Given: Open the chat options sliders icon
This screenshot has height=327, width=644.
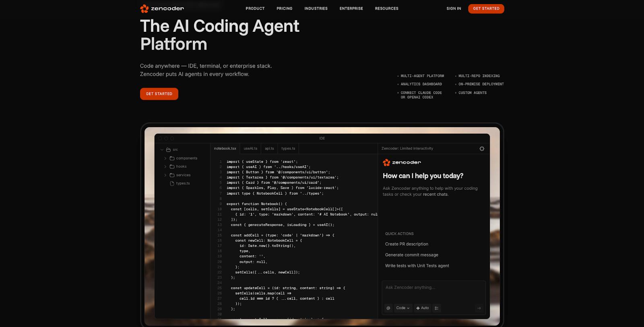Looking at the screenshot, I should pos(437,308).
